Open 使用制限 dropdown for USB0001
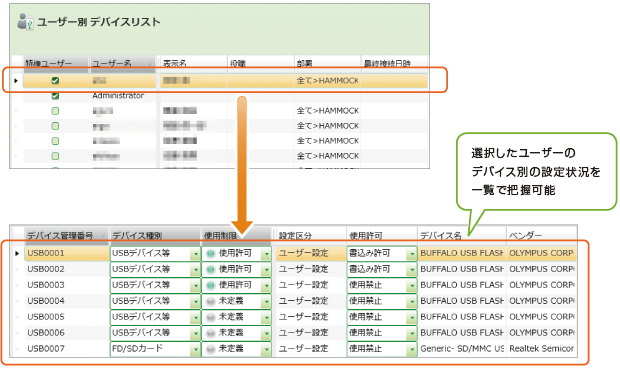This screenshot has height=370, width=620. pos(267,254)
